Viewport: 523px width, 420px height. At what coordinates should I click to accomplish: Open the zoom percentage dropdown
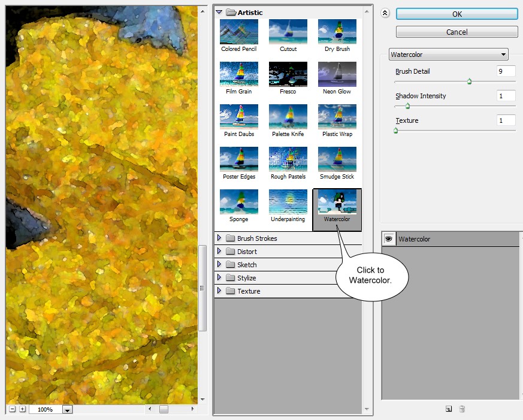tap(67, 410)
